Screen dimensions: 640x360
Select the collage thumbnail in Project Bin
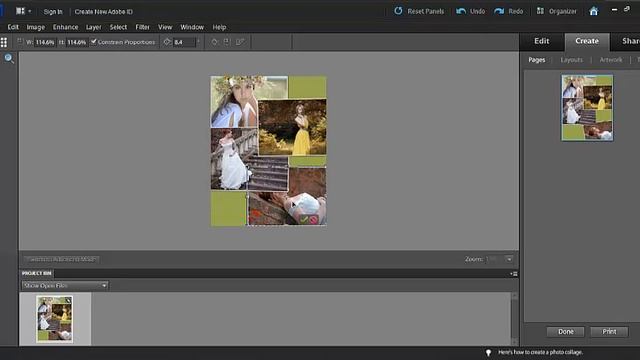(x=55, y=319)
